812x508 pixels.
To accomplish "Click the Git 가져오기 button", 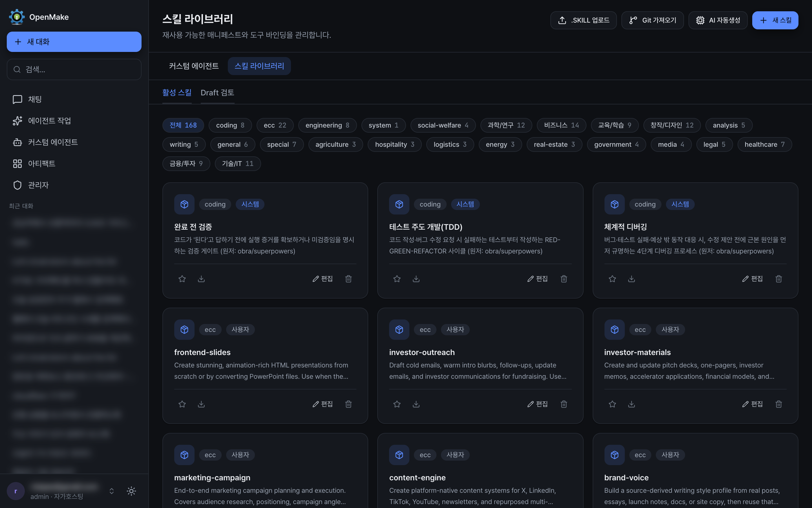I will pyautogui.click(x=652, y=20).
